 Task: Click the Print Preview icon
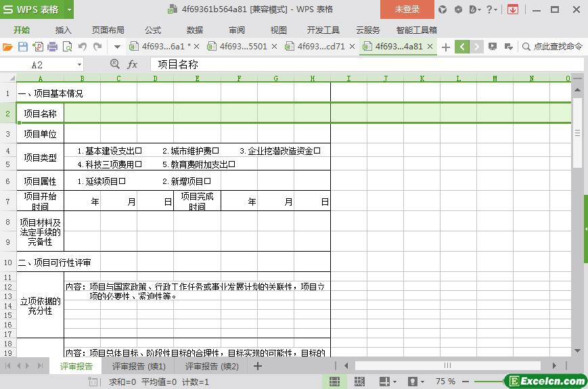coord(67,47)
